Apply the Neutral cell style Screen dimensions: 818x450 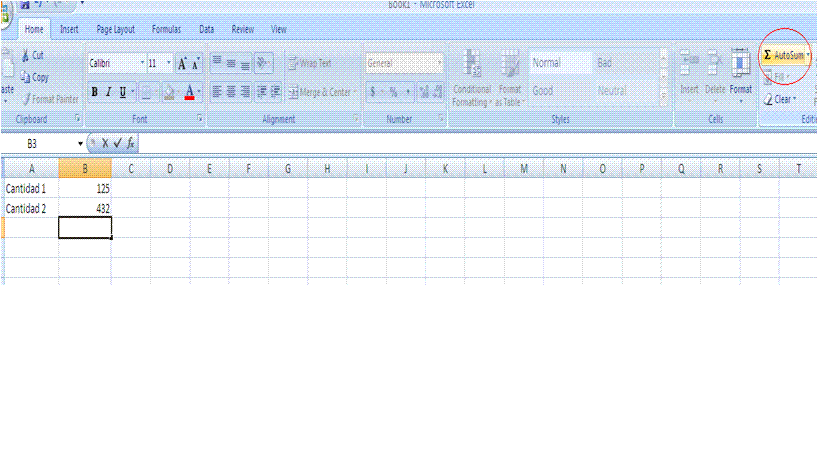click(626, 91)
